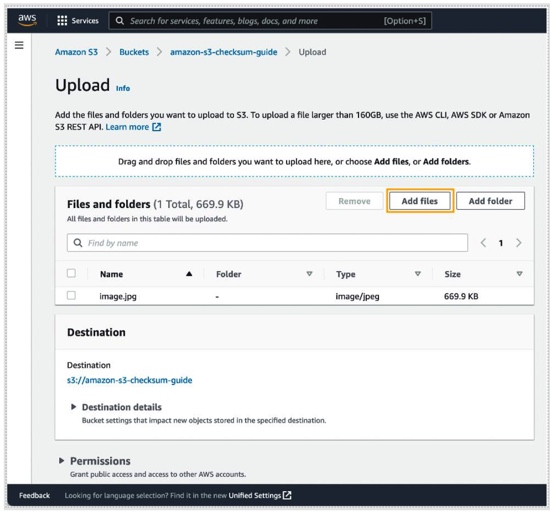Sort by the Type column arrow
The height and width of the screenshot is (516, 550).
(418, 274)
